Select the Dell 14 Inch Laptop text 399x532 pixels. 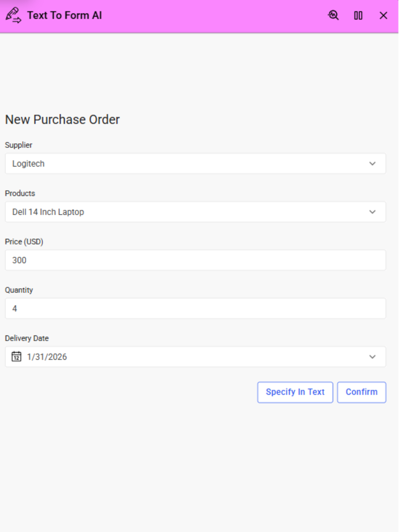pyautogui.click(x=48, y=212)
